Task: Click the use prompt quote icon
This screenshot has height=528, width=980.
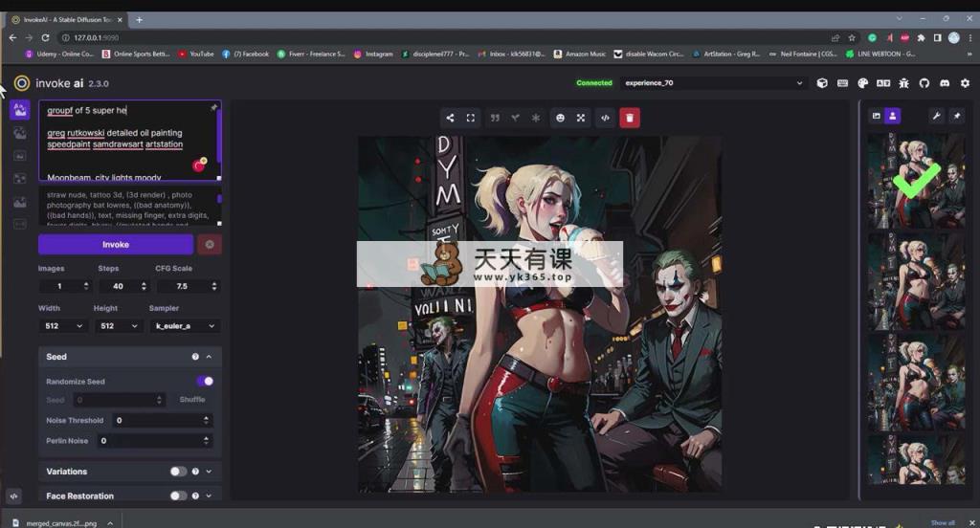Action: 495,118
